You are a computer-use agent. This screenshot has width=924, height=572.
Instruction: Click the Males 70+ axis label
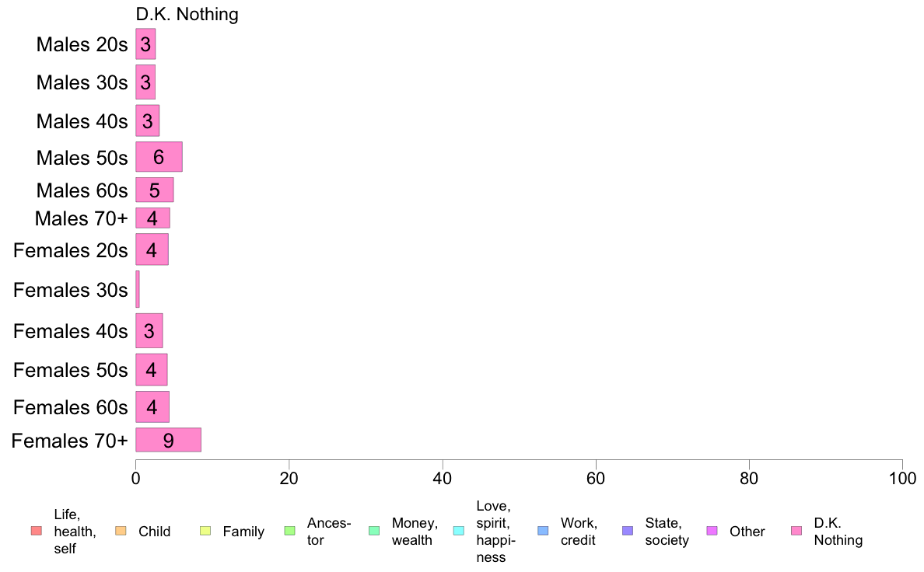click(82, 218)
